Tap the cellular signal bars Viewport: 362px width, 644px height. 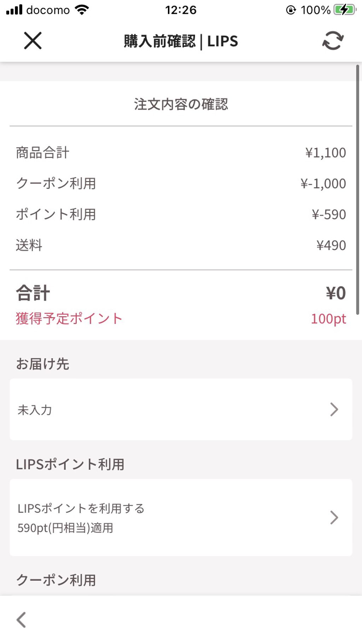pos(14,10)
